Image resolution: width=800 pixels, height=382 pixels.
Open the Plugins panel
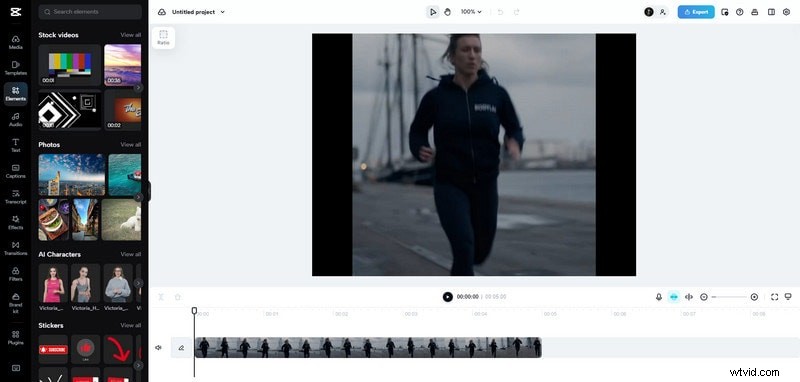pyautogui.click(x=15, y=338)
